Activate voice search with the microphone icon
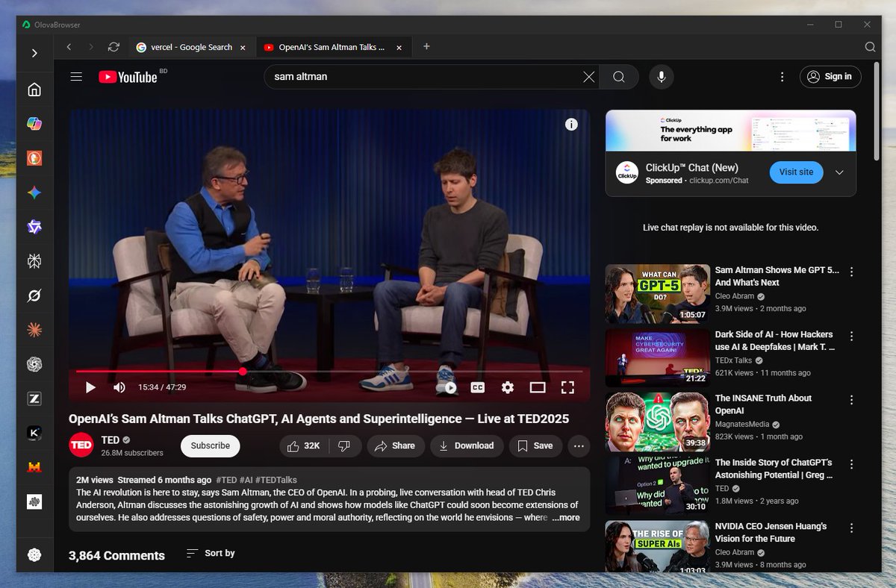This screenshot has height=588, width=896. pos(661,77)
